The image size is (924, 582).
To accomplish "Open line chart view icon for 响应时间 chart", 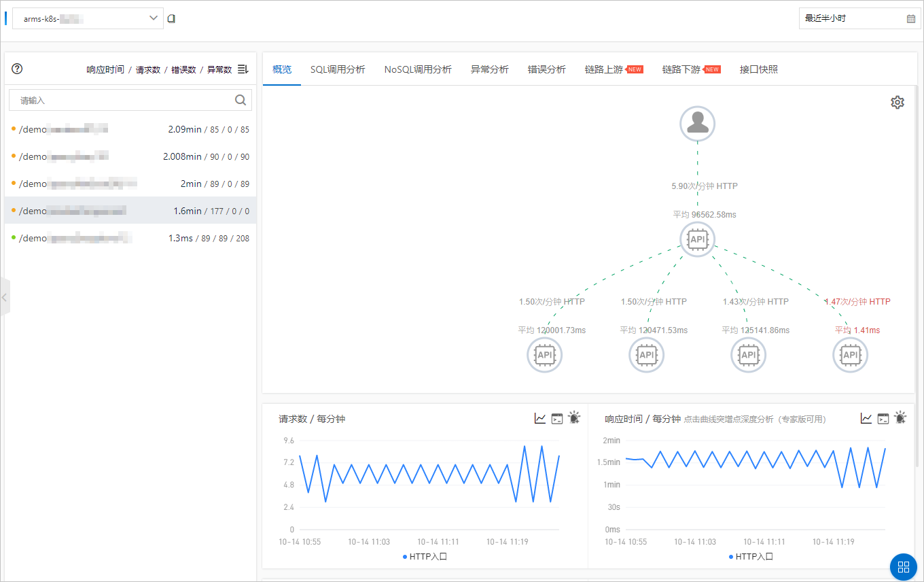I will tap(866, 418).
